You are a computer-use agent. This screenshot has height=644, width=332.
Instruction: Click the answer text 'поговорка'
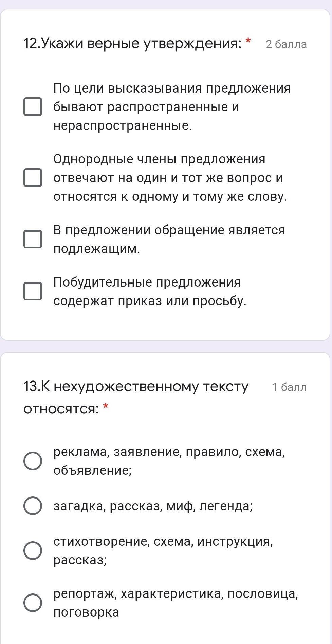point(86,612)
